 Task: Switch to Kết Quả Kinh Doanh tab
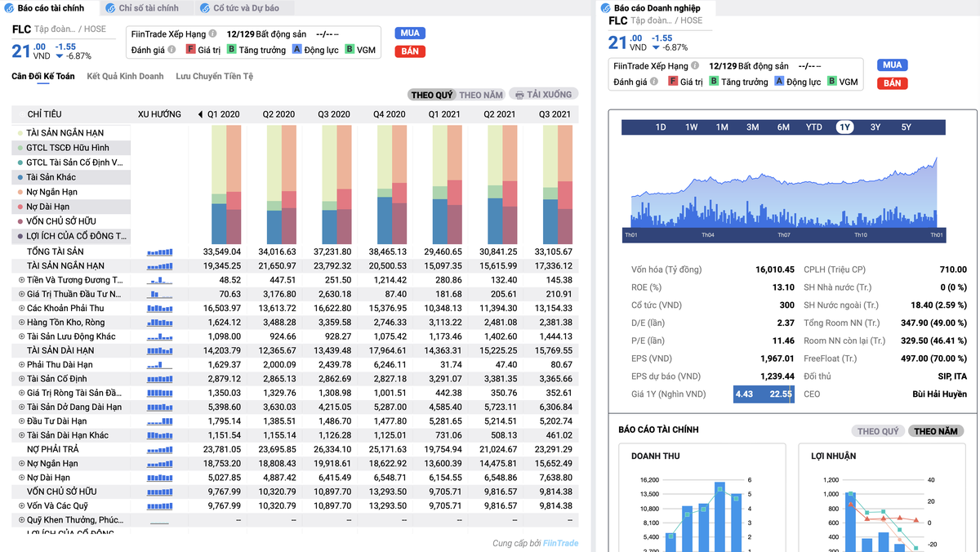point(125,77)
